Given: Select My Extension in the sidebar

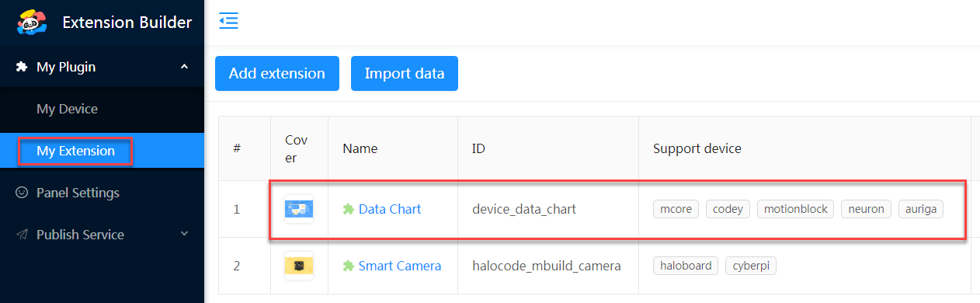Looking at the screenshot, I should pos(76,151).
